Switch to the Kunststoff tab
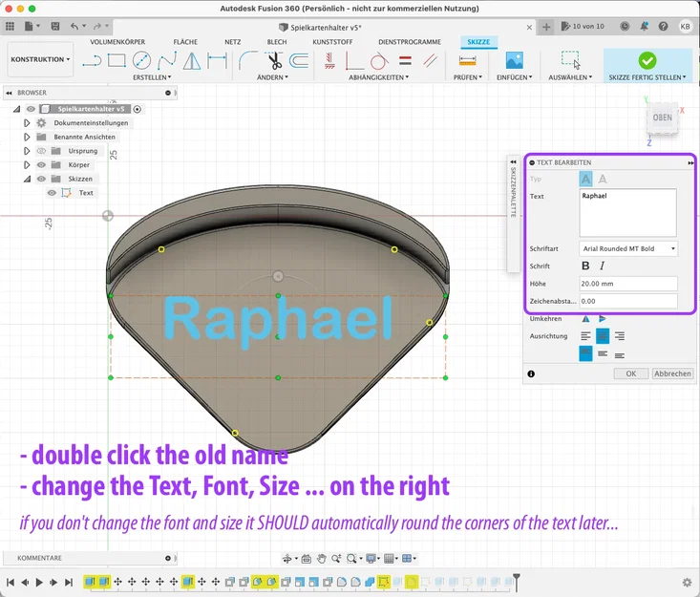The width and height of the screenshot is (700, 597). click(x=332, y=42)
